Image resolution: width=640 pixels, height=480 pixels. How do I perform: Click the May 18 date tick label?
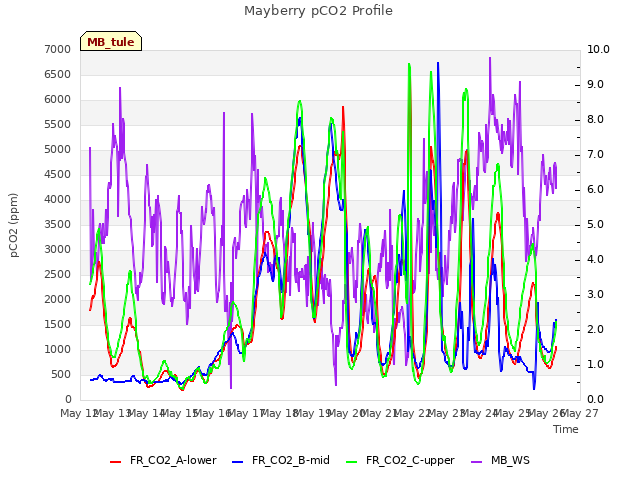[279, 413]
